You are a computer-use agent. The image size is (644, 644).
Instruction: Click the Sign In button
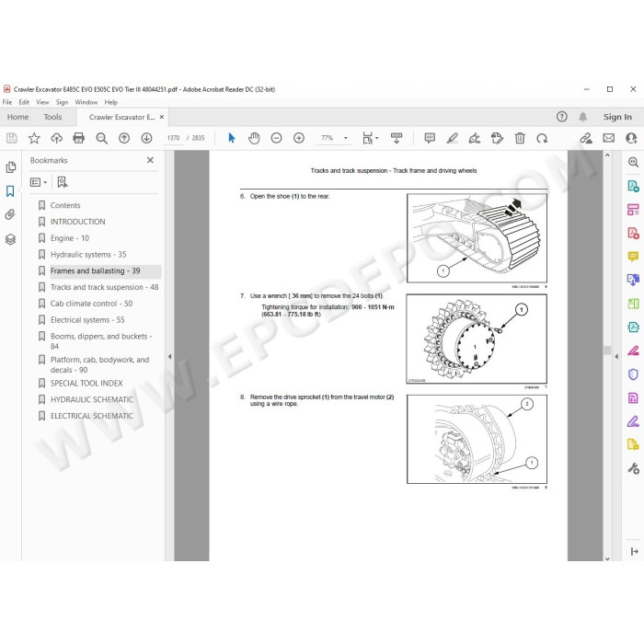tap(617, 117)
